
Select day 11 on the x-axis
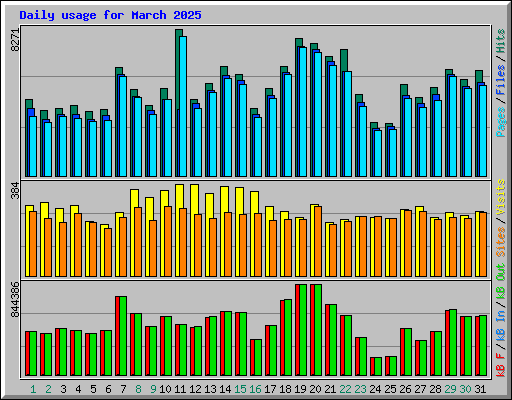click(180, 389)
